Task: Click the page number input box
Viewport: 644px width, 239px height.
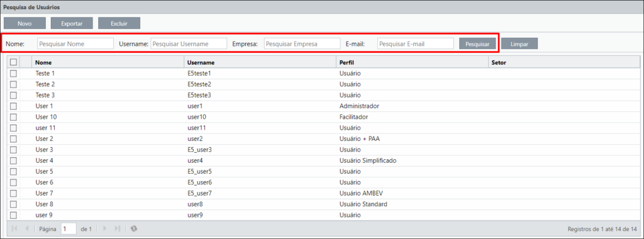Action: (69, 229)
